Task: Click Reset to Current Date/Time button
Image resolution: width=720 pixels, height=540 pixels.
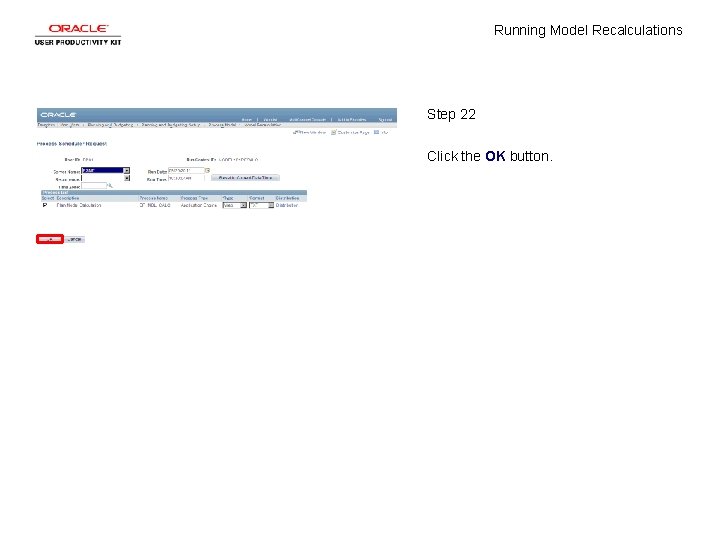Action: (x=245, y=178)
